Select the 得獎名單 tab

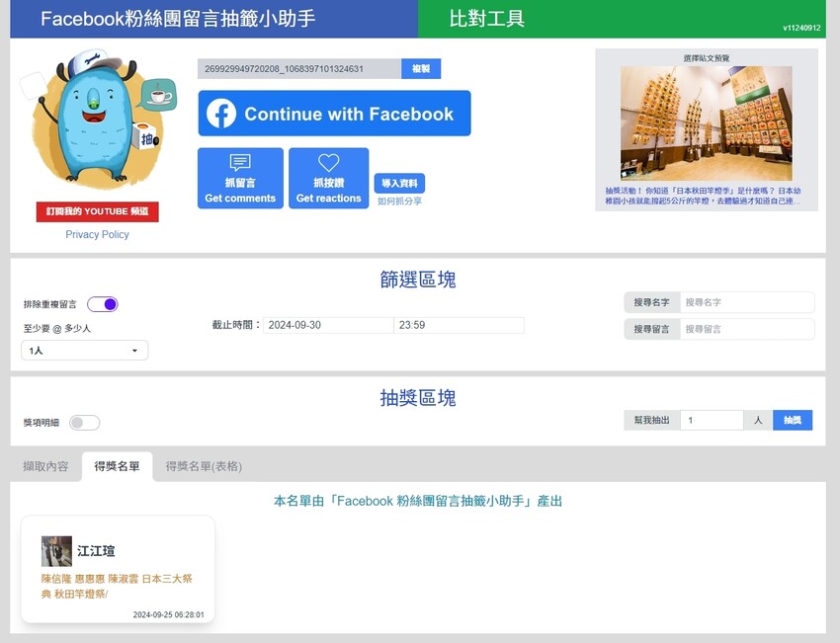(117, 466)
